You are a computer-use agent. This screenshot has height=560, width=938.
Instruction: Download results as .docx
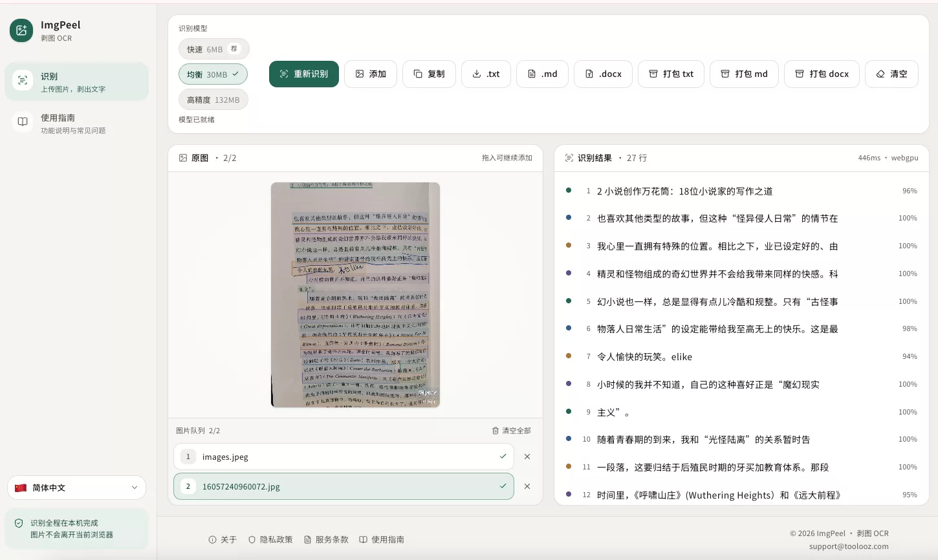(604, 74)
